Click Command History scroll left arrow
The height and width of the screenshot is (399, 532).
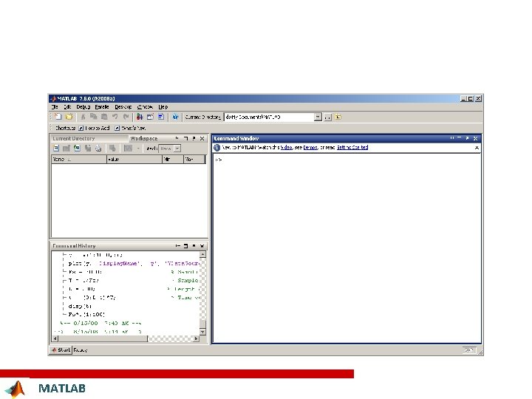[55, 338]
